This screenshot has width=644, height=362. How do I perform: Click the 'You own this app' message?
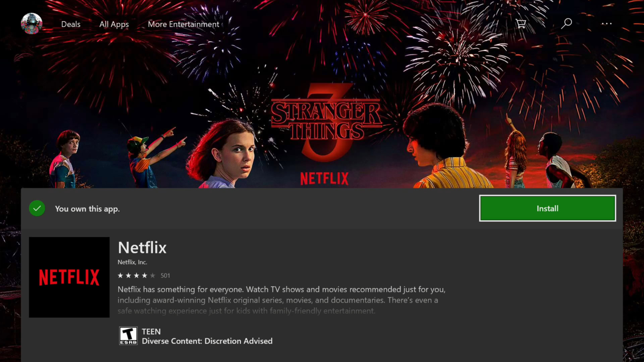pos(87,209)
